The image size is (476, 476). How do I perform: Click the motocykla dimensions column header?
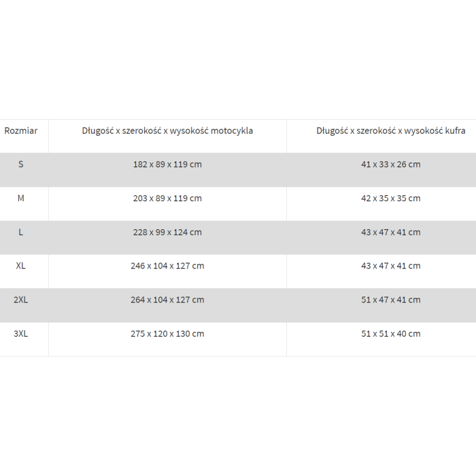[x=167, y=131]
